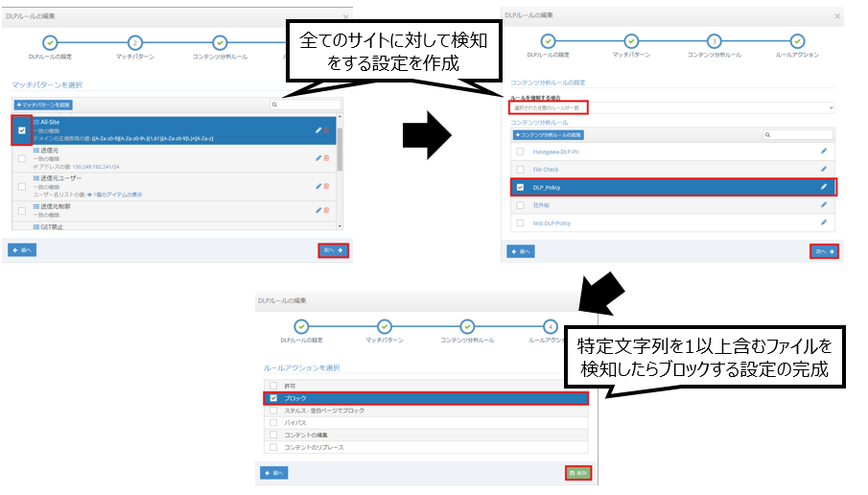
Task: Check the test-DLP-Policy checkbox
Action: point(520,223)
